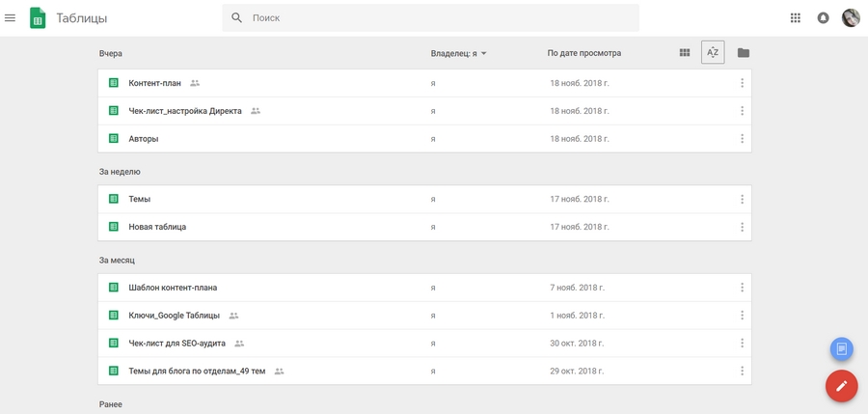Open the notifications bell
Image resolution: width=868 pixels, height=414 pixels.
coord(823,17)
